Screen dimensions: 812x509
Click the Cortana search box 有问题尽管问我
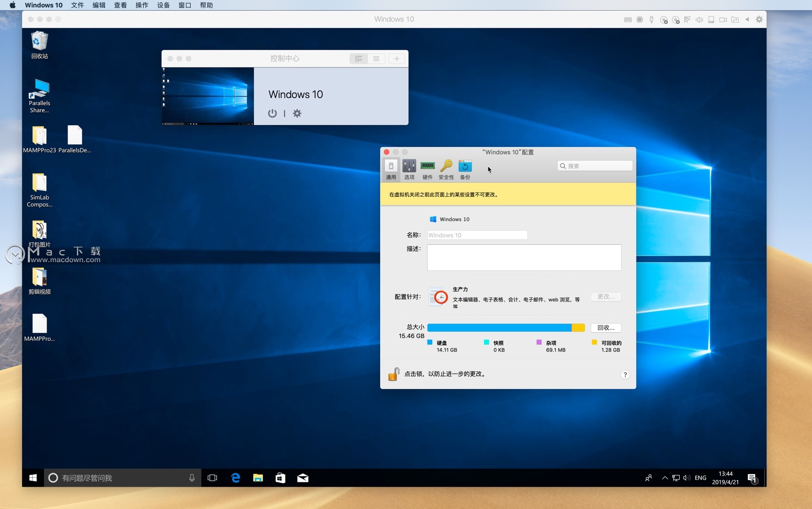coord(123,477)
